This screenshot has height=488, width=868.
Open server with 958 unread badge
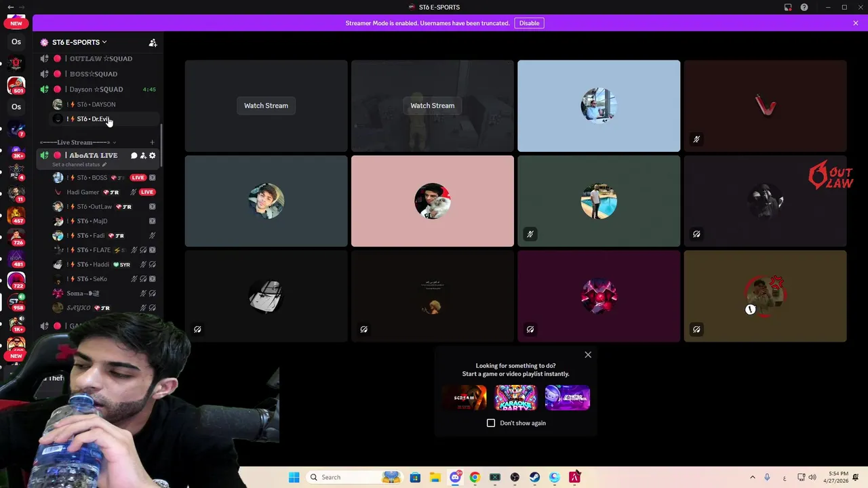point(16,302)
